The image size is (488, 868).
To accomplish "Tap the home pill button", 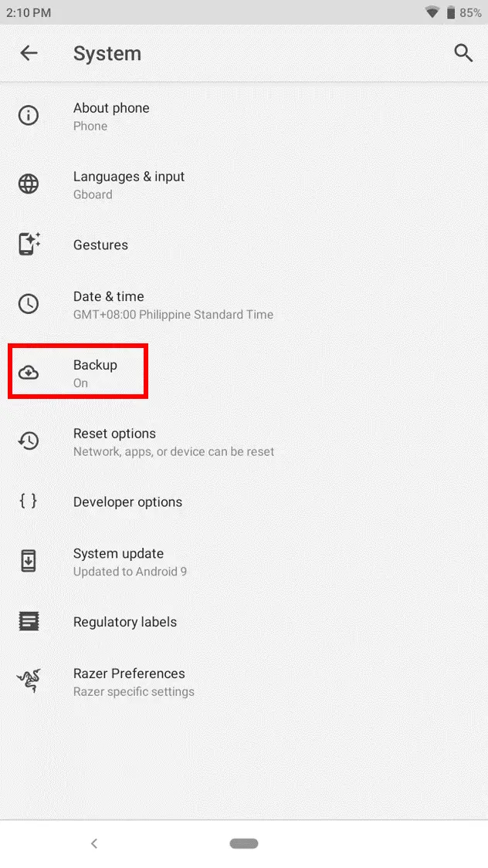I will pyautogui.click(x=244, y=843).
